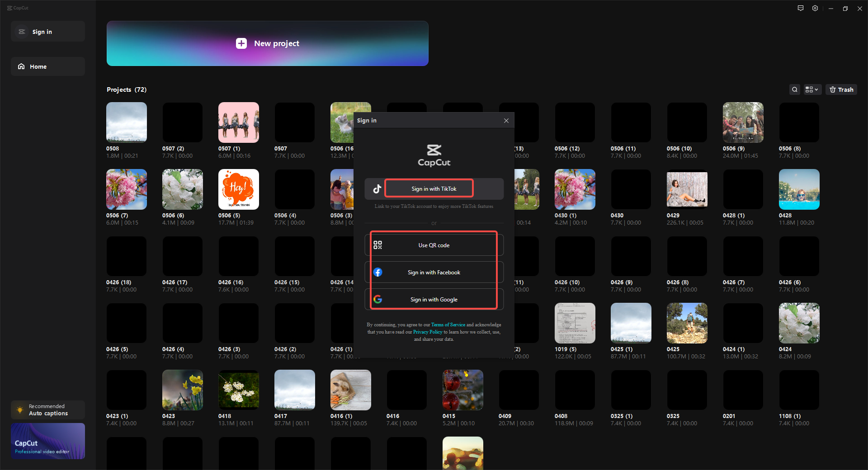Click the project name "0506 (4)"
The image size is (868, 470).
[x=285, y=215]
